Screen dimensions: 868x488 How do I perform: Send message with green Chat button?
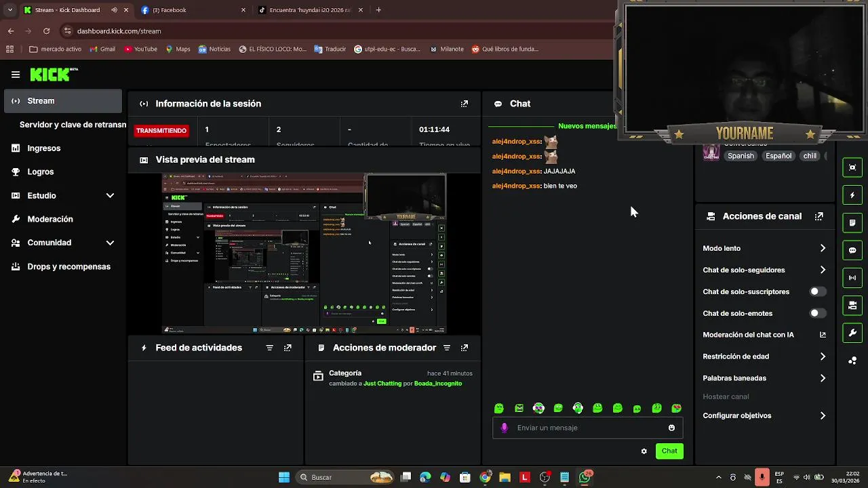coord(669,451)
